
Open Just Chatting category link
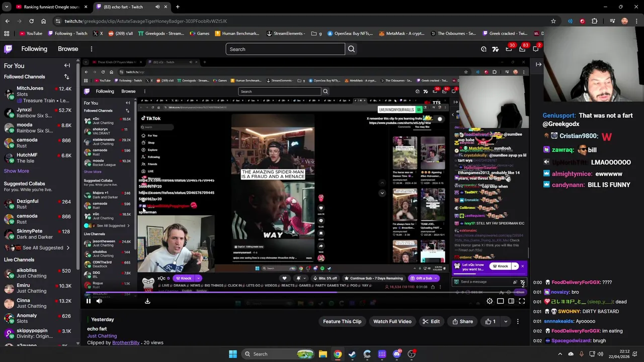tap(102, 336)
